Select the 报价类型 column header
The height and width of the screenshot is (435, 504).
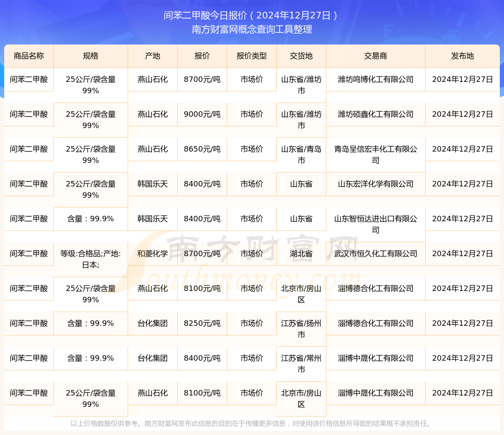[252, 56]
